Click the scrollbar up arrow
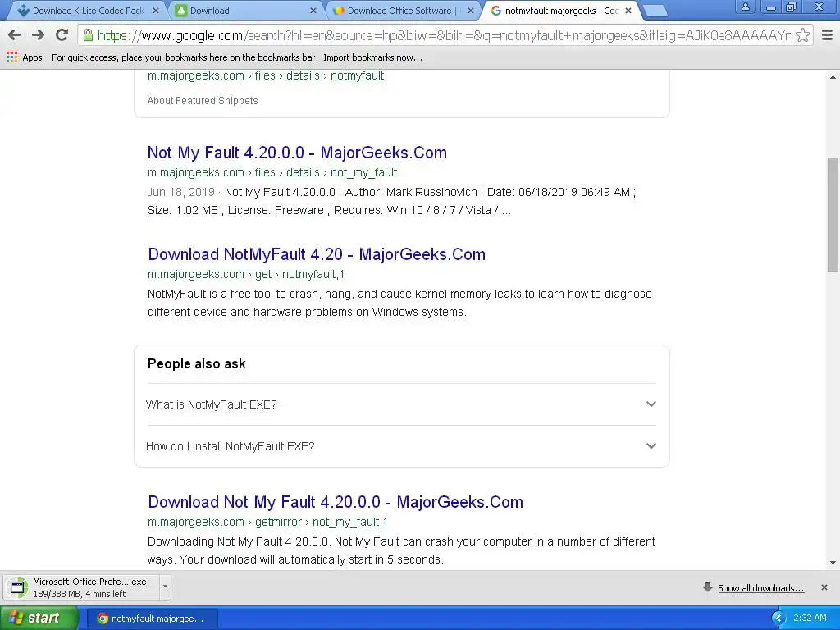 coord(833,77)
